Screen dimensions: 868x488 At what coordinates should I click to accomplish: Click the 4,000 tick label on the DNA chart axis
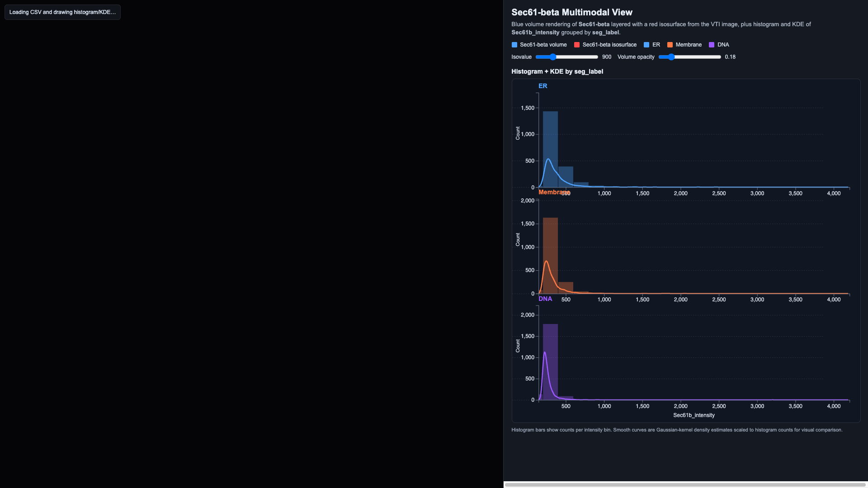834,406
